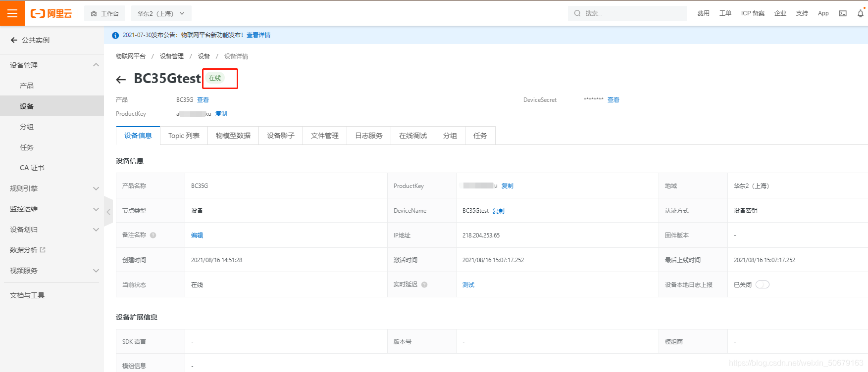Open the 支持 menu
868x372 pixels.
(802, 13)
